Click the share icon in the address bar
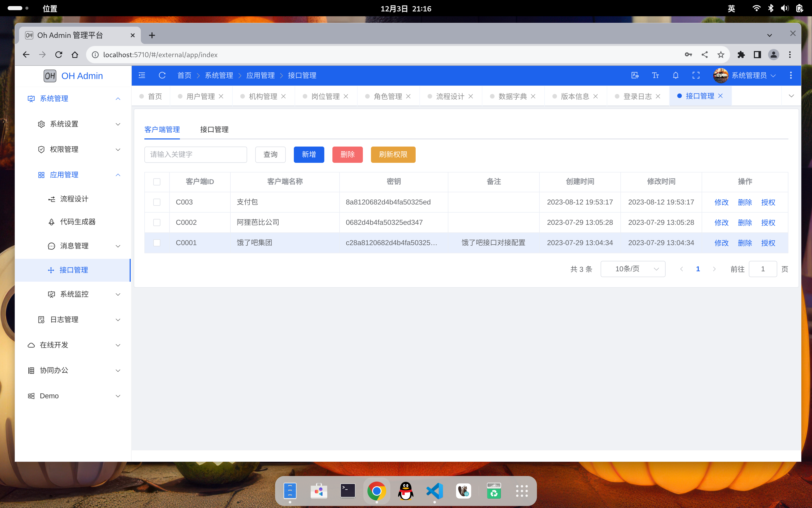Screen dimensions: 812x508 click(x=705, y=55)
